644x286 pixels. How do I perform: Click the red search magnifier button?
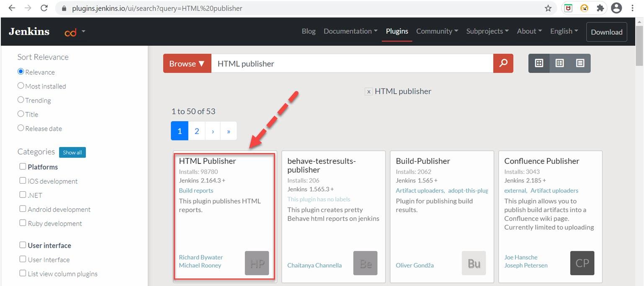click(x=503, y=63)
